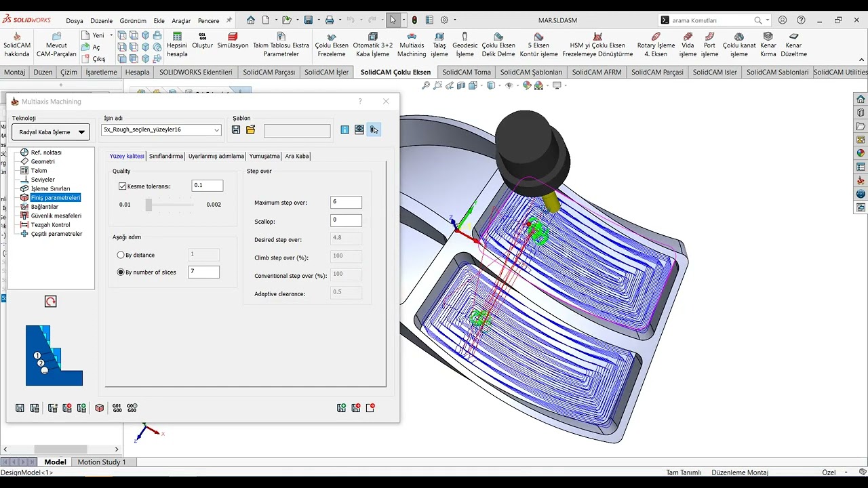
Task: Open 5 Eksen Kontür işleme
Action: pos(538,45)
